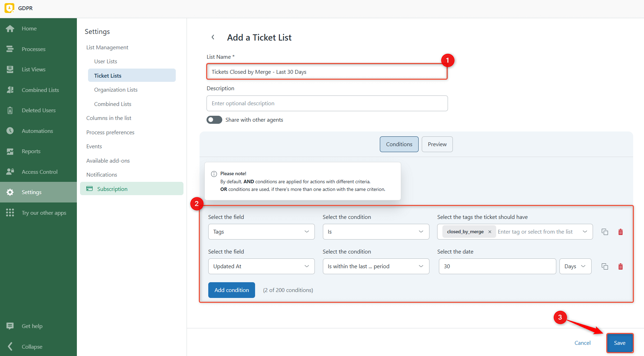
Task: Open the 'Is within the last … period' dropdown
Action: [x=376, y=266]
